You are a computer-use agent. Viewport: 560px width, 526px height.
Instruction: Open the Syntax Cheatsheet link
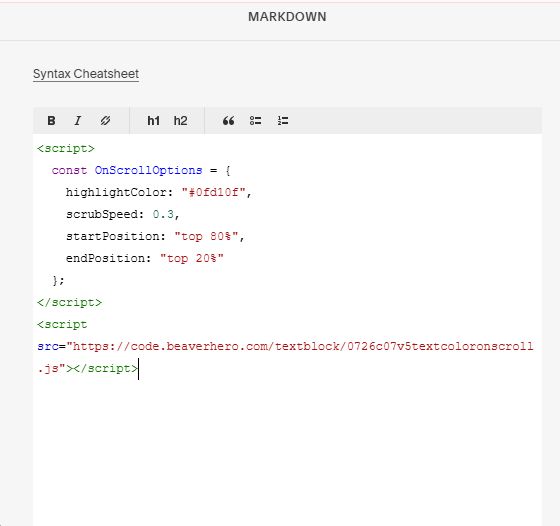(x=86, y=74)
